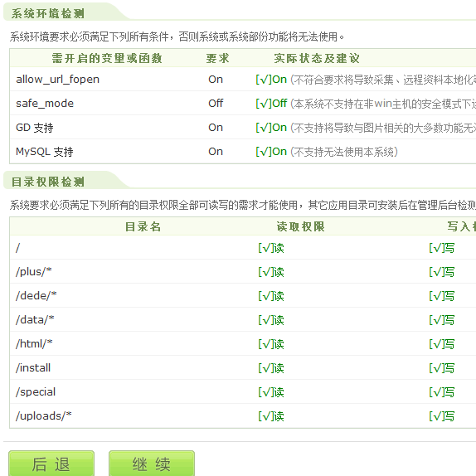Viewport: 476px width, 476px height.
Task: Click the read check for /install
Action: coord(271,368)
